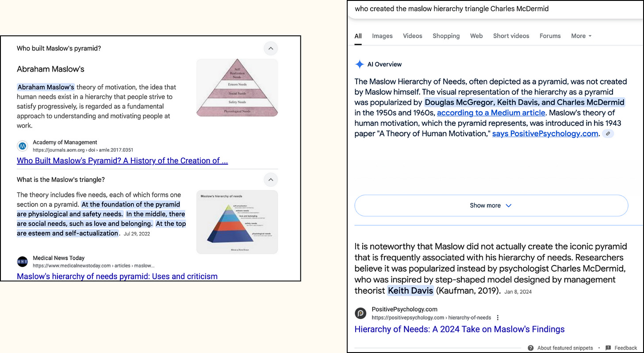Follow the 'says PositivePsychology.com' link
Image resolution: width=644 pixels, height=353 pixels.
pyautogui.click(x=545, y=134)
